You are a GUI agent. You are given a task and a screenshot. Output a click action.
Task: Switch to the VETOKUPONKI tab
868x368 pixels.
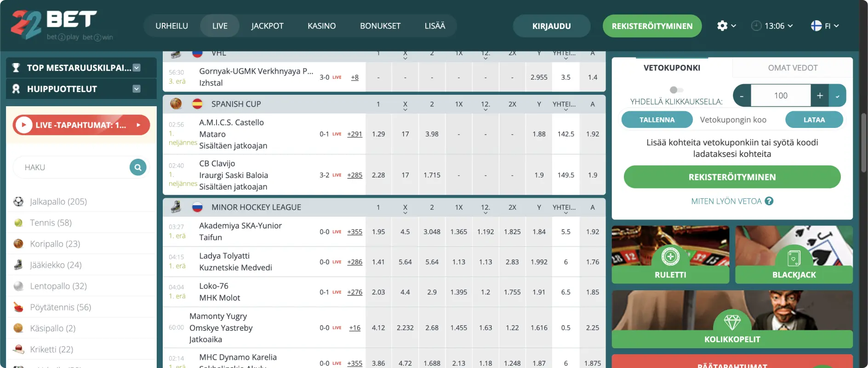click(x=672, y=68)
